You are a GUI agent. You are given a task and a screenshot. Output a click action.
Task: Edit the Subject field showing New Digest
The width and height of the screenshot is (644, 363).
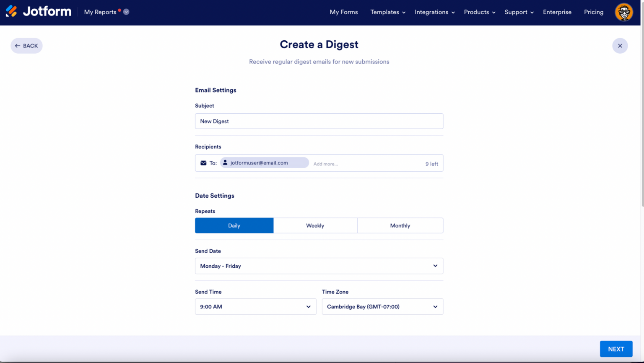pyautogui.click(x=319, y=121)
